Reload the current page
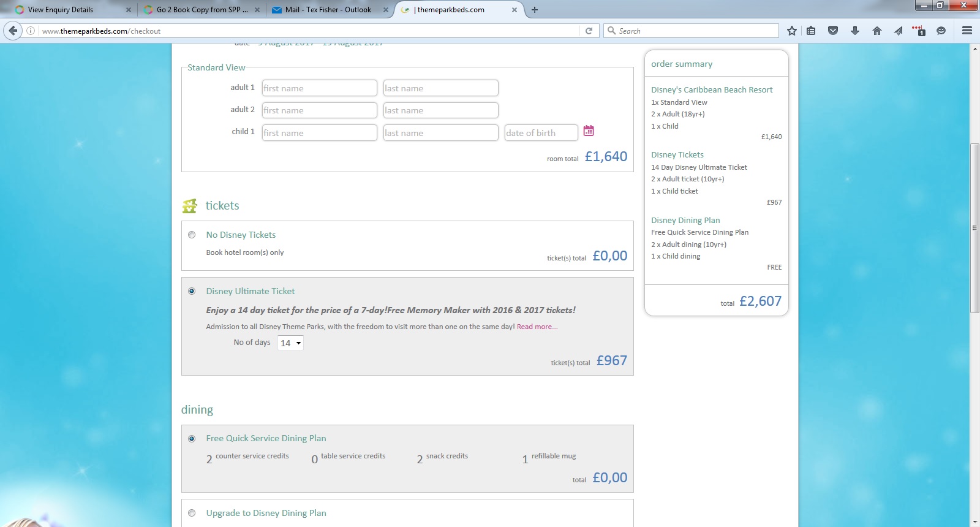Screen dimensions: 980x527 click(x=589, y=31)
